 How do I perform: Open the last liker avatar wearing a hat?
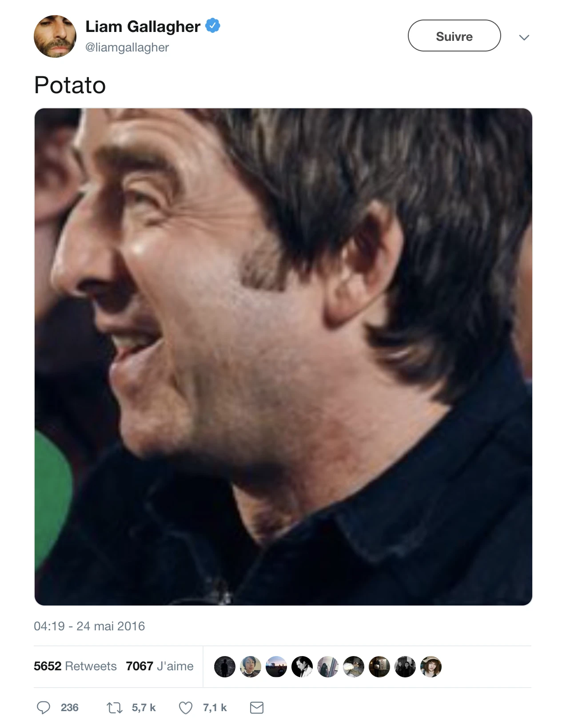pos(431,667)
